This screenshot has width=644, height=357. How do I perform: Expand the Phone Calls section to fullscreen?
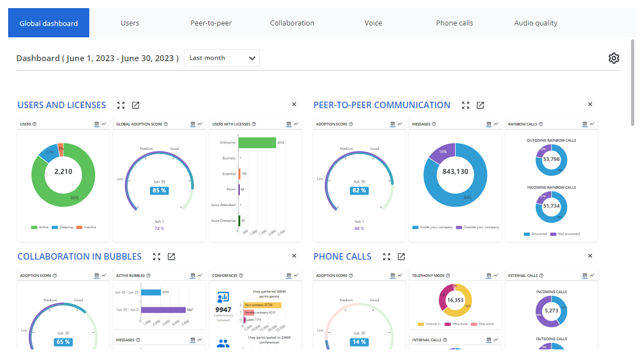386,257
